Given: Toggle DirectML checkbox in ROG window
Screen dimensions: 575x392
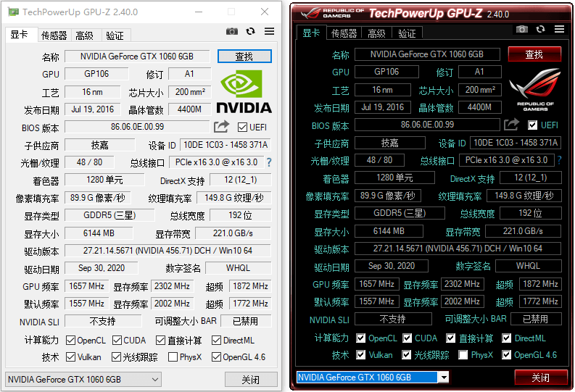Looking at the screenshot, I should [506, 338].
